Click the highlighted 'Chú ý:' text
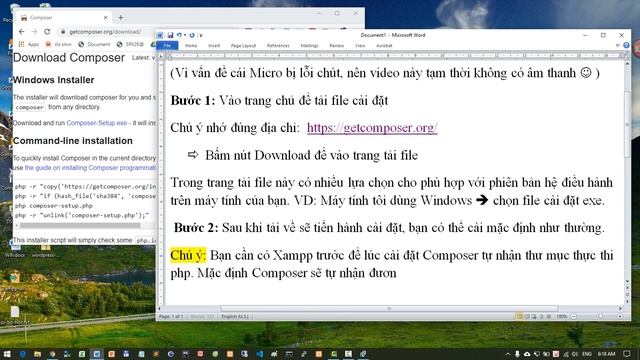The width and height of the screenshot is (640, 360). pos(188,256)
